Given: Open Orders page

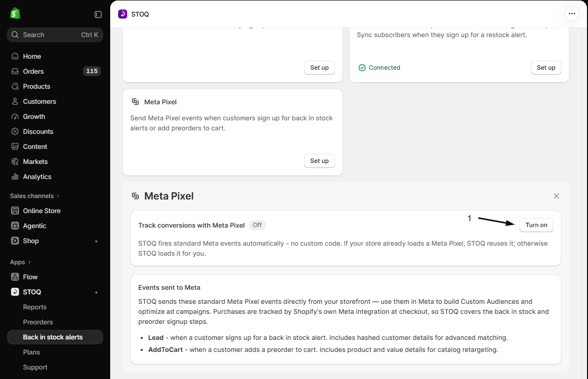Looking at the screenshot, I should tap(55, 71).
